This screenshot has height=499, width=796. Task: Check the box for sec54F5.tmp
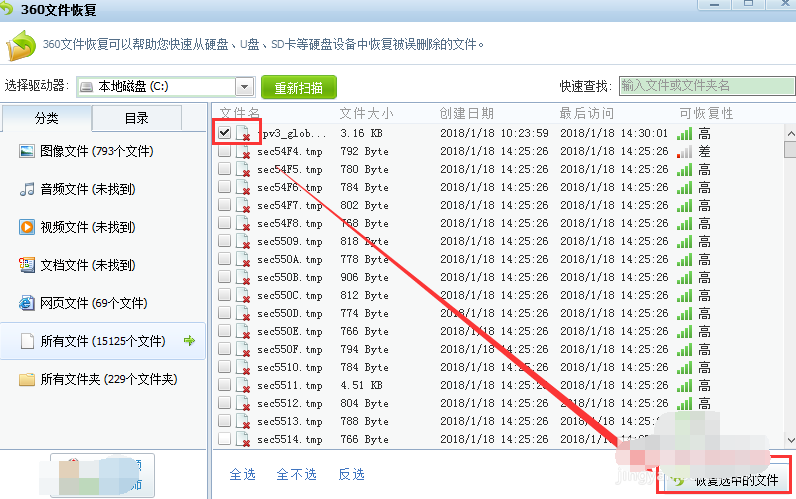[x=224, y=169]
